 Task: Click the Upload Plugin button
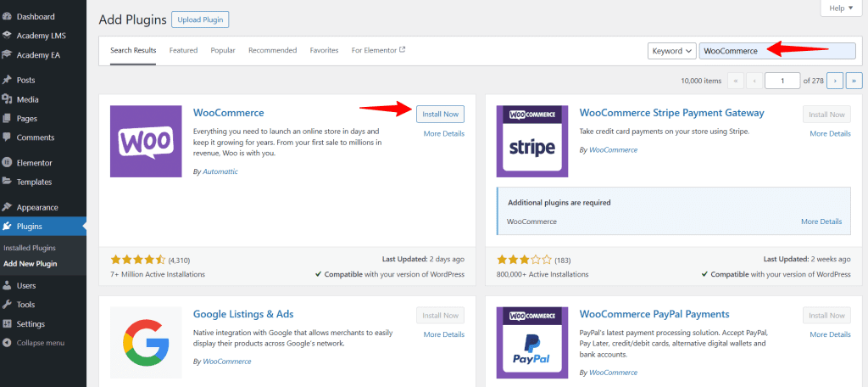click(200, 20)
